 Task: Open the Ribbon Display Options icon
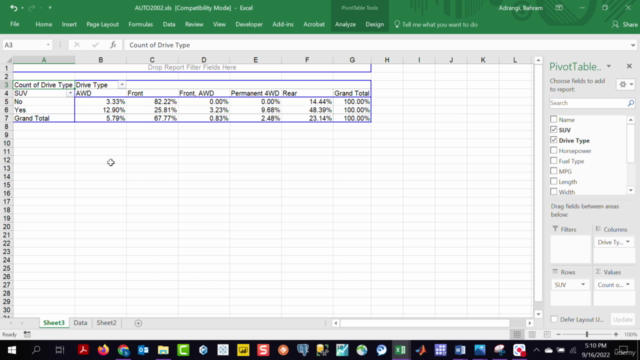point(559,8)
